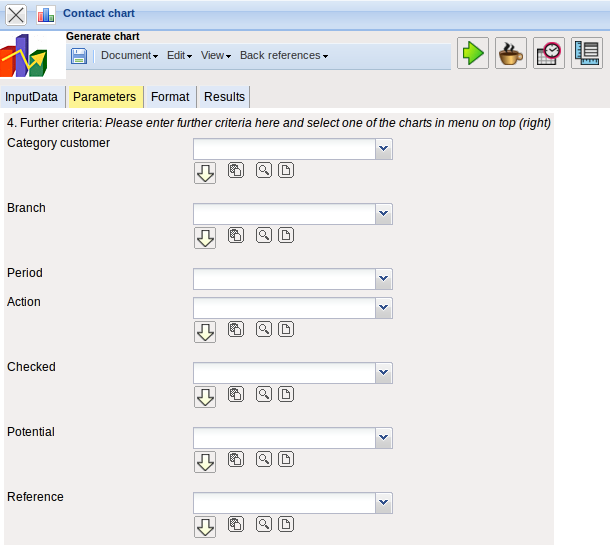
Task: Click into the Branch input field
Action: pyautogui.click(x=284, y=214)
